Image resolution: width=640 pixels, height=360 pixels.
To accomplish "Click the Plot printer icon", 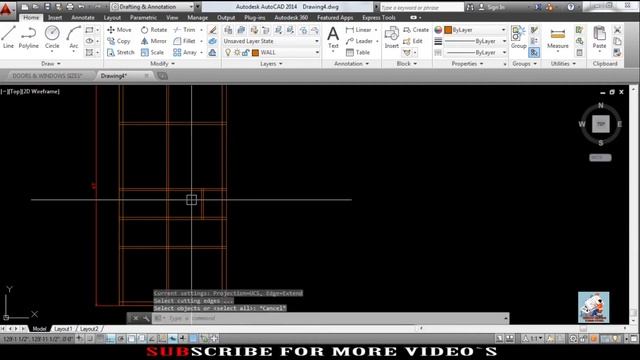I will [x=70, y=7].
